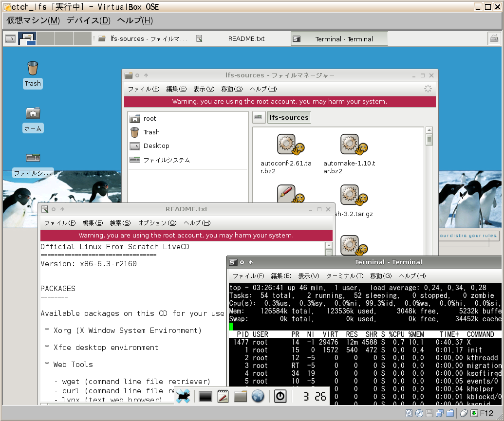The height and width of the screenshot is (421, 504).
Task: Click 'Official Linux From Scratch LiveCD' heading text
Action: pyautogui.click(x=115, y=247)
